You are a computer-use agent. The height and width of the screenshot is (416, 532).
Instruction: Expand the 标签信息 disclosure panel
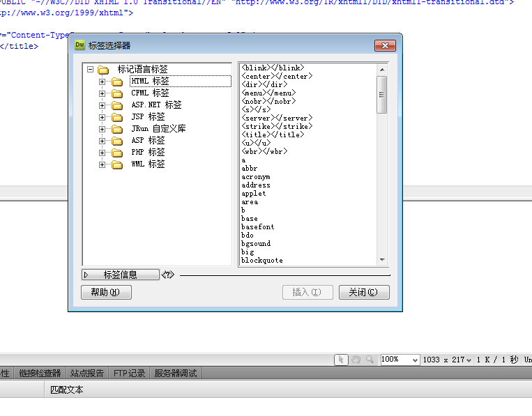pos(86,275)
